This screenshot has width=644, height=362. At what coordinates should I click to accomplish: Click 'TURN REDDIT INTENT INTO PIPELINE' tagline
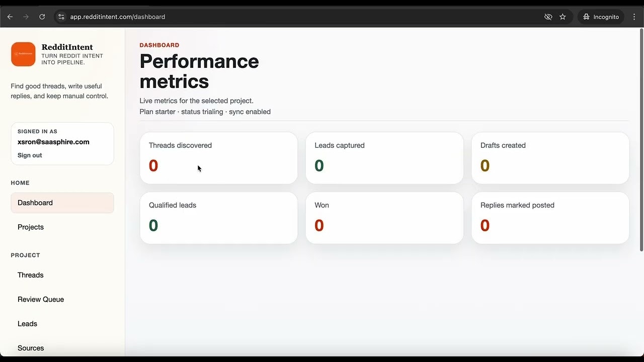(x=72, y=59)
